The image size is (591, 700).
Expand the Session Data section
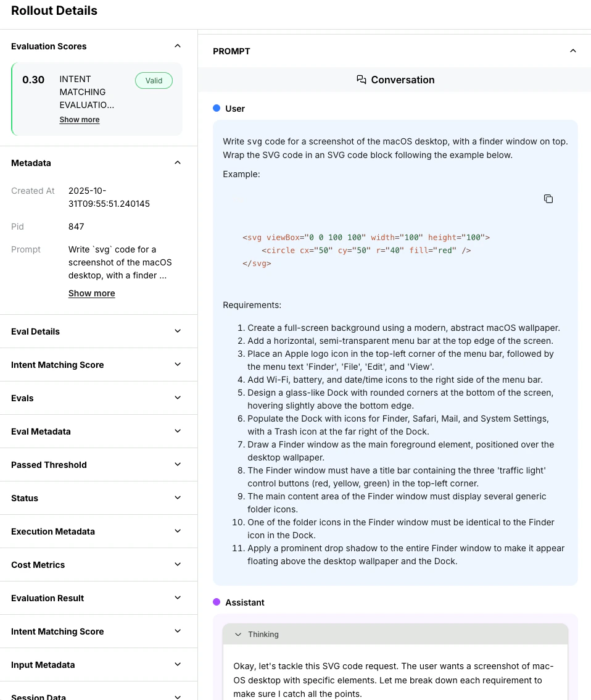point(178,696)
